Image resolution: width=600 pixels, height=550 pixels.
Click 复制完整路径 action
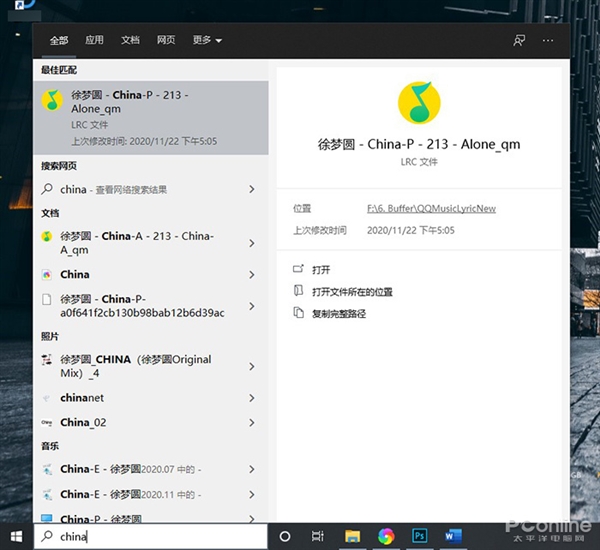pyautogui.click(x=339, y=314)
